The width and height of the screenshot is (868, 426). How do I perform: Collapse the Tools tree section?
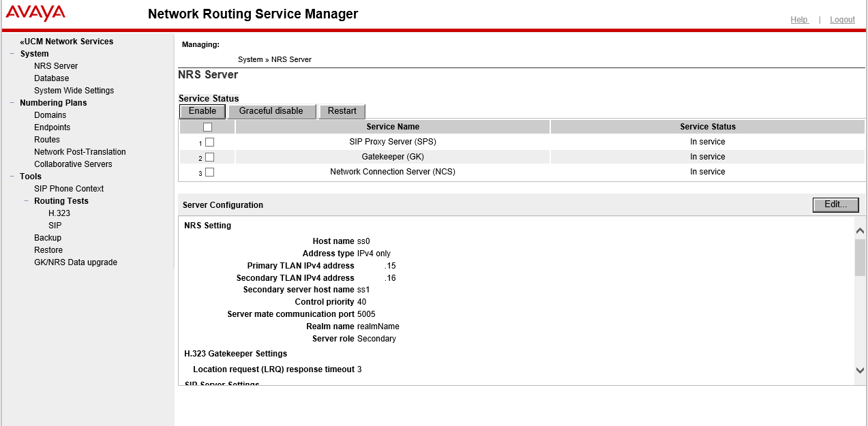click(12, 177)
